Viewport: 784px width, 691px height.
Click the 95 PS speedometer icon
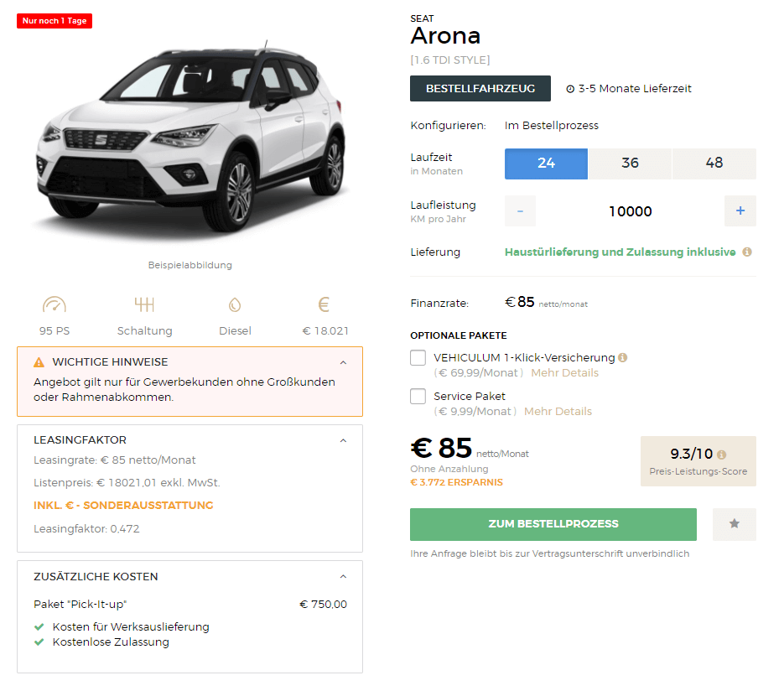[x=55, y=304]
